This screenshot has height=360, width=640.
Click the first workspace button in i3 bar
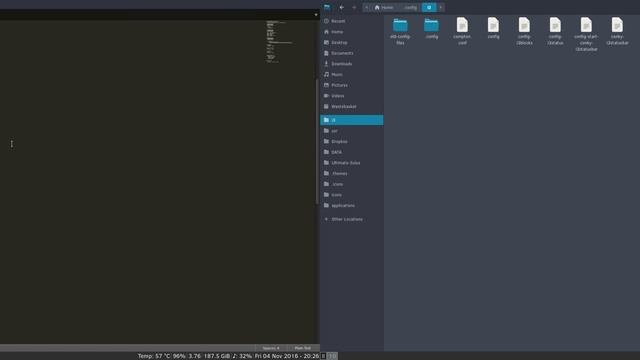pyautogui.click(x=323, y=356)
